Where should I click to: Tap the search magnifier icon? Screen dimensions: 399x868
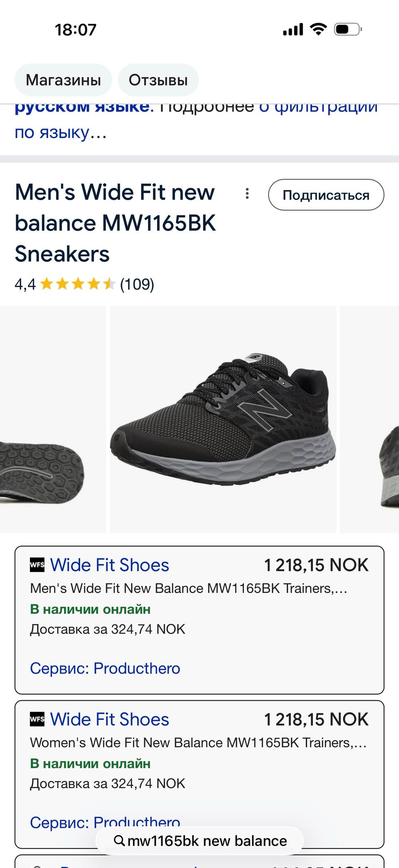tap(119, 841)
